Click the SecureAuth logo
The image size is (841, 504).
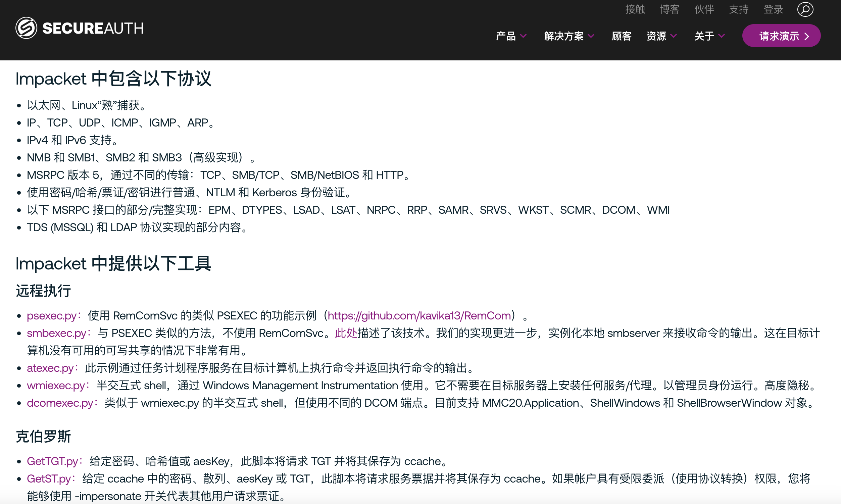80,28
